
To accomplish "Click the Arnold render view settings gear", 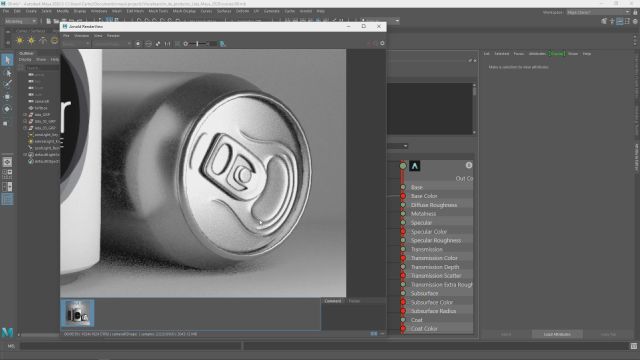I will pyautogui.click(x=382, y=43).
